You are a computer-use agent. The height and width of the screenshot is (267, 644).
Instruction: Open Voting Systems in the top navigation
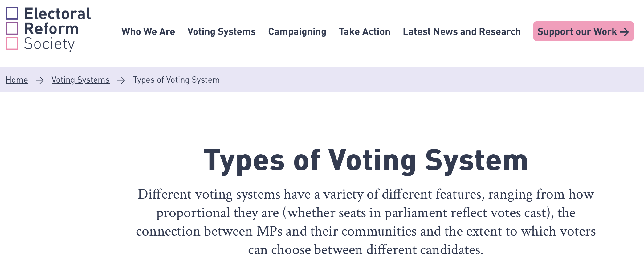[x=222, y=31]
